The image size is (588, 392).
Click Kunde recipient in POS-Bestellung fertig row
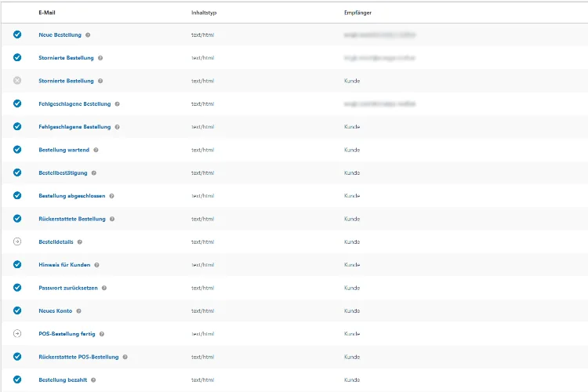click(352, 334)
